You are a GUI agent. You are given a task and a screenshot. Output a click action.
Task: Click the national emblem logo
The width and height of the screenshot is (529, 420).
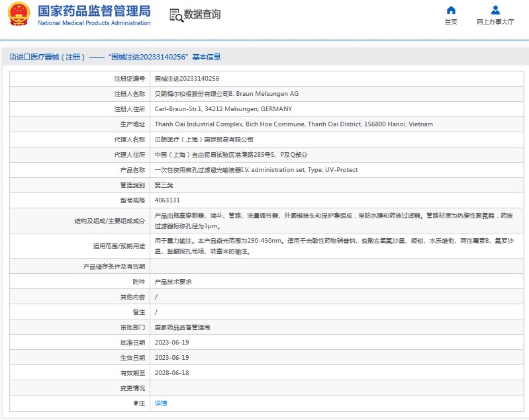pos(19,14)
